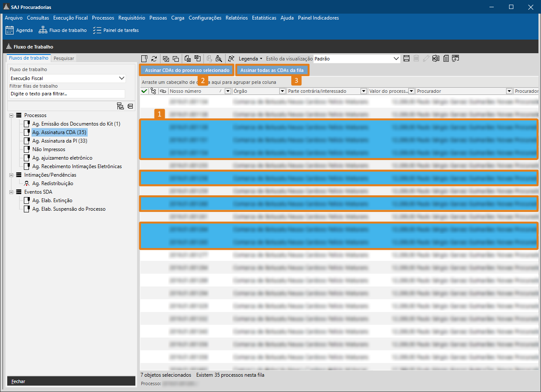This screenshot has height=392, width=541.
Task: Click the refresh icon in the grid toolbar
Action: [x=154, y=59]
